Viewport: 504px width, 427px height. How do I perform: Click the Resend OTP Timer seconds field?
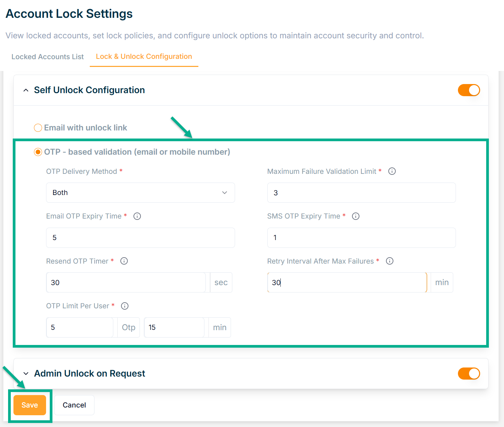click(x=126, y=282)
